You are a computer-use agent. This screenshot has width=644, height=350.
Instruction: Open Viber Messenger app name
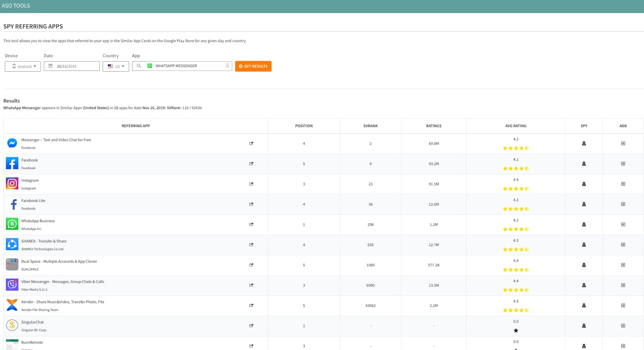[x=62, y=282]
